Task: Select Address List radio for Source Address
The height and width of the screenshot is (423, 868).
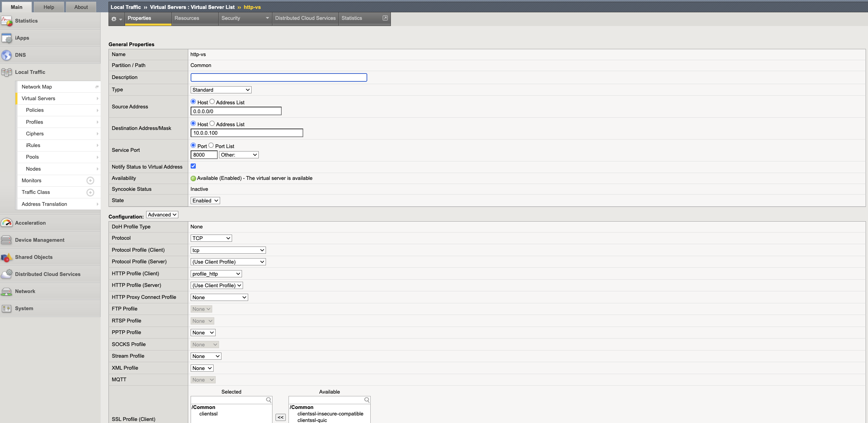Action: point(212,102)
